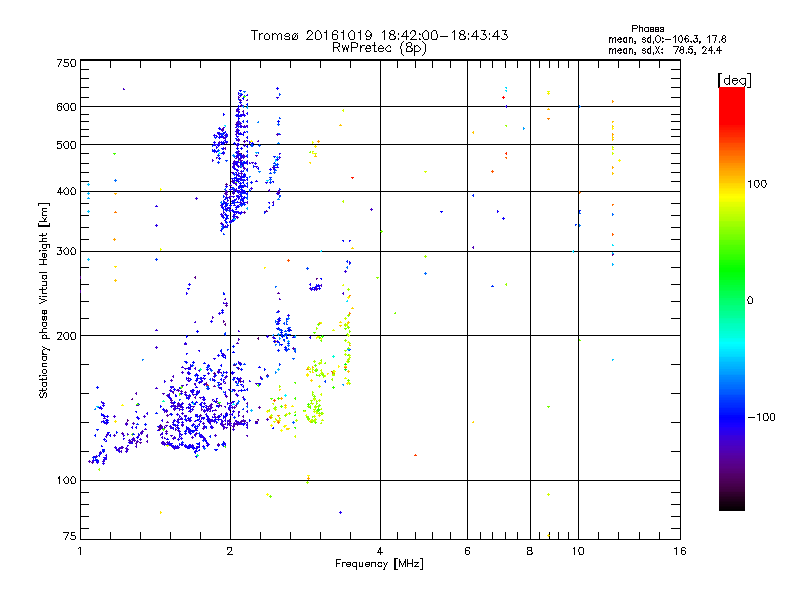Click the '750' height axis tick label

66,63
